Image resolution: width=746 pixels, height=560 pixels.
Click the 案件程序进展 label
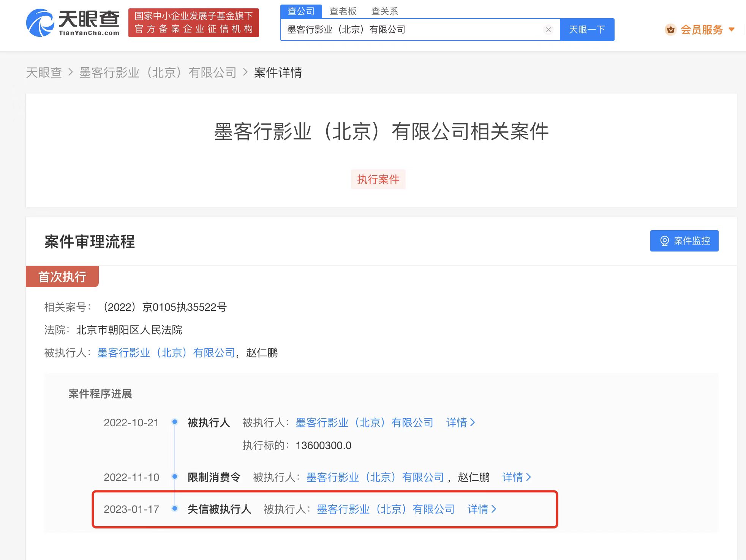click(x=100, y=394)
